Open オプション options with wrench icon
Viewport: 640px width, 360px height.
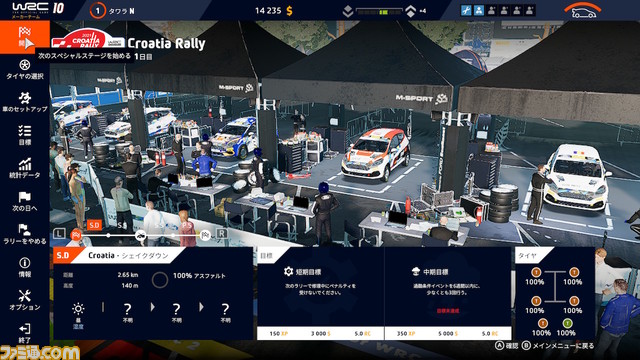(x=24, y=300)
